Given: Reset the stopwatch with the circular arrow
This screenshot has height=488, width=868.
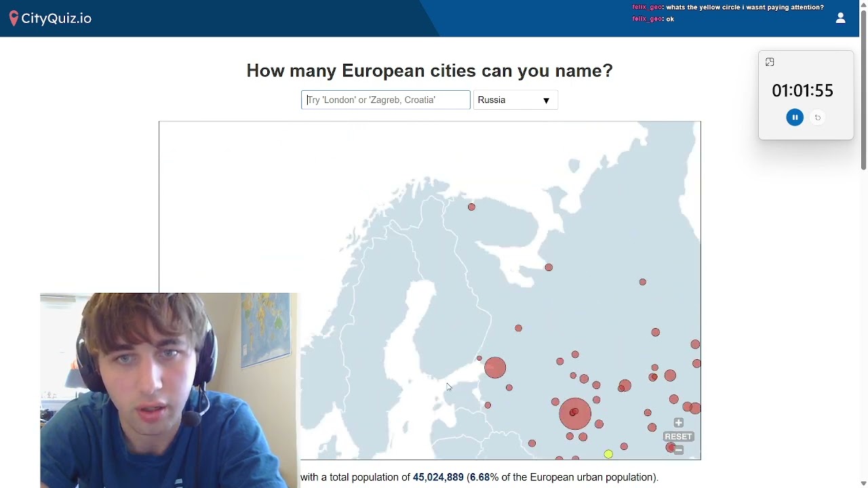Looking at the screenshot, I should [818, 118].
